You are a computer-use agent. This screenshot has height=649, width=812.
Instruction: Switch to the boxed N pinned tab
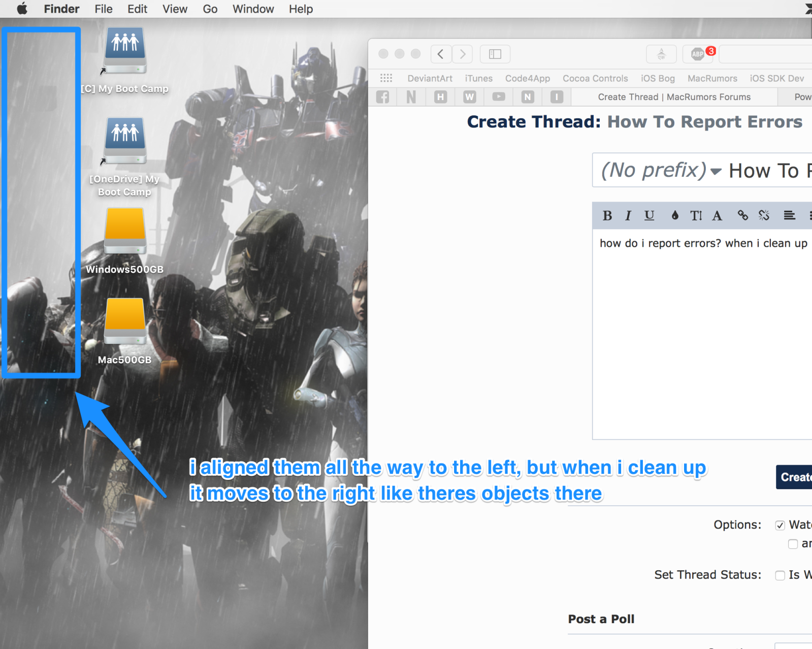coord(528,97)
